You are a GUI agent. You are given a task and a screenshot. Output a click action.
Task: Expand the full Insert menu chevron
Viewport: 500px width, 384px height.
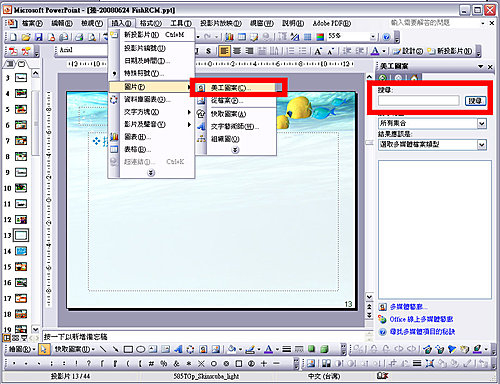(x=151, y=173)
